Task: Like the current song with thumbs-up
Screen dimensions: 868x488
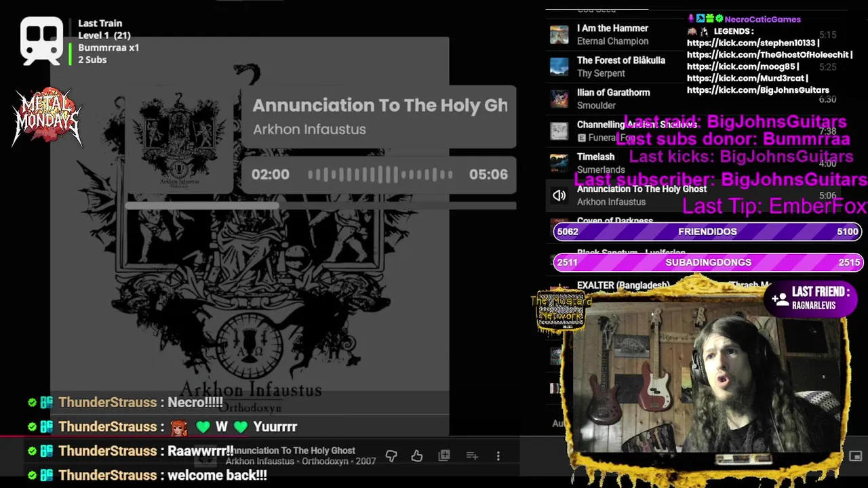Action: (x=417, y=456)
